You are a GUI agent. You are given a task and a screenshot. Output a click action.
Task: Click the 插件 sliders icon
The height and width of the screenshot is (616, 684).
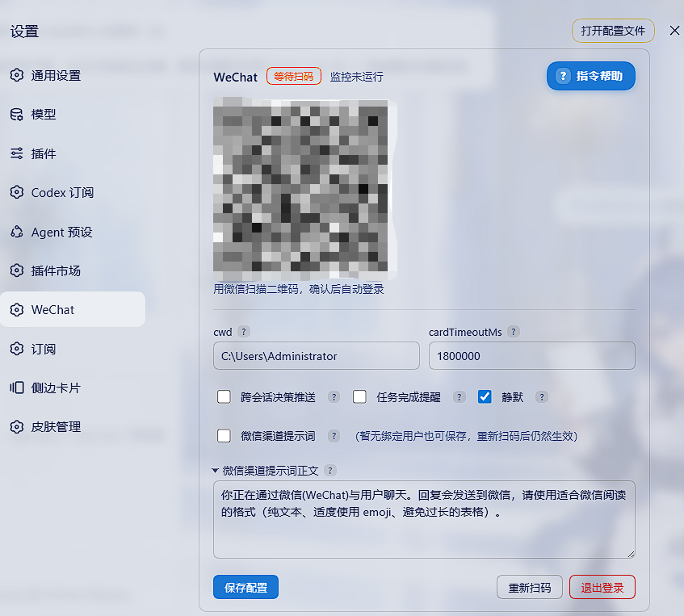click(17, 153)
